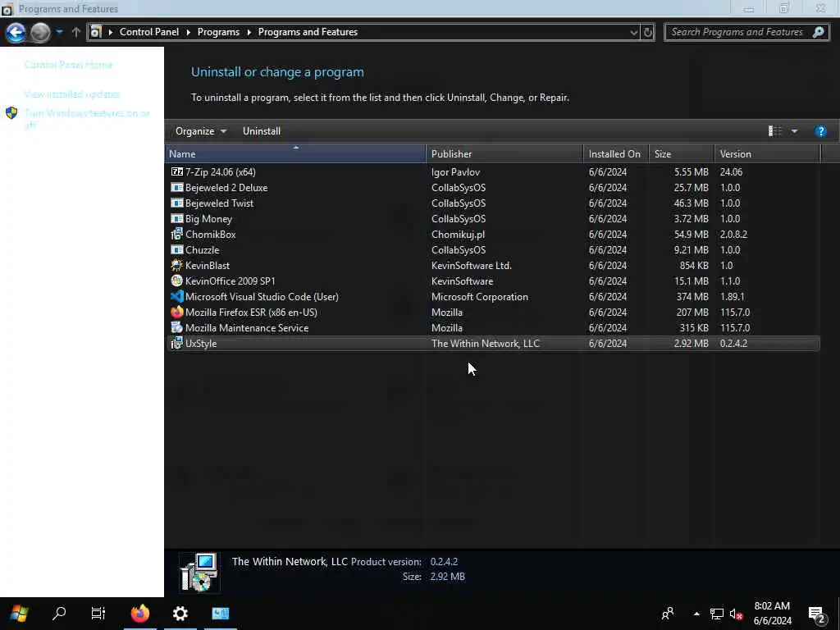Go up one level with Up arrow

click(76, 32)
